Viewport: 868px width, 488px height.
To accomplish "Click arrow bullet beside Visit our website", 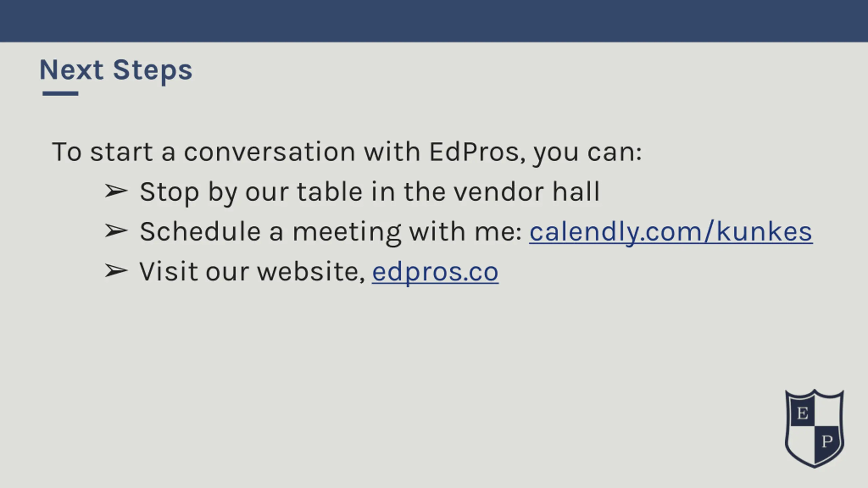I will point(116,271).
